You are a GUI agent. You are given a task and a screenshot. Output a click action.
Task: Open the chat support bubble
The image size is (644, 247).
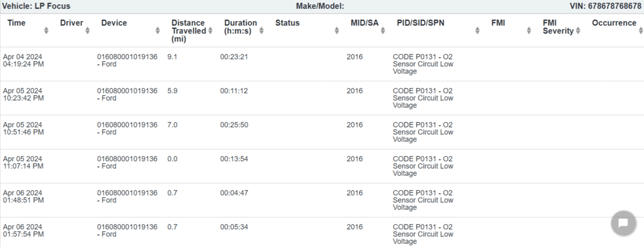pyautogui.click(x=623, y=223)
